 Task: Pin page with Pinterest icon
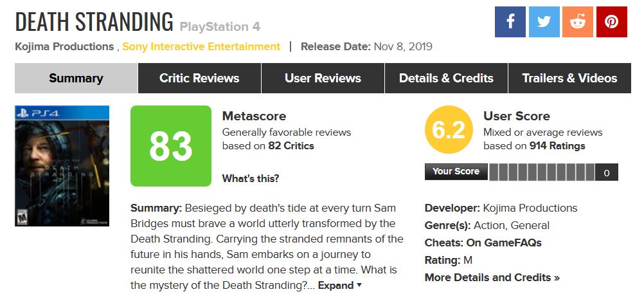click(x=611, y=22)
